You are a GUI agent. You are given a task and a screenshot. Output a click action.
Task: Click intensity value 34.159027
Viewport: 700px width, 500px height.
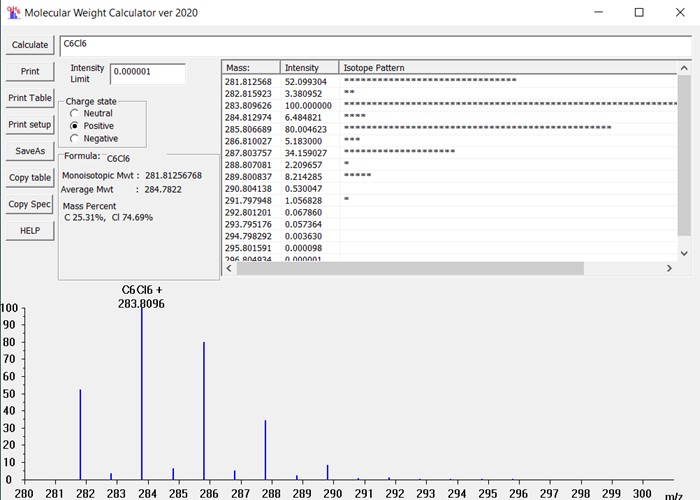pyautogui.click(x=305, y=153)
